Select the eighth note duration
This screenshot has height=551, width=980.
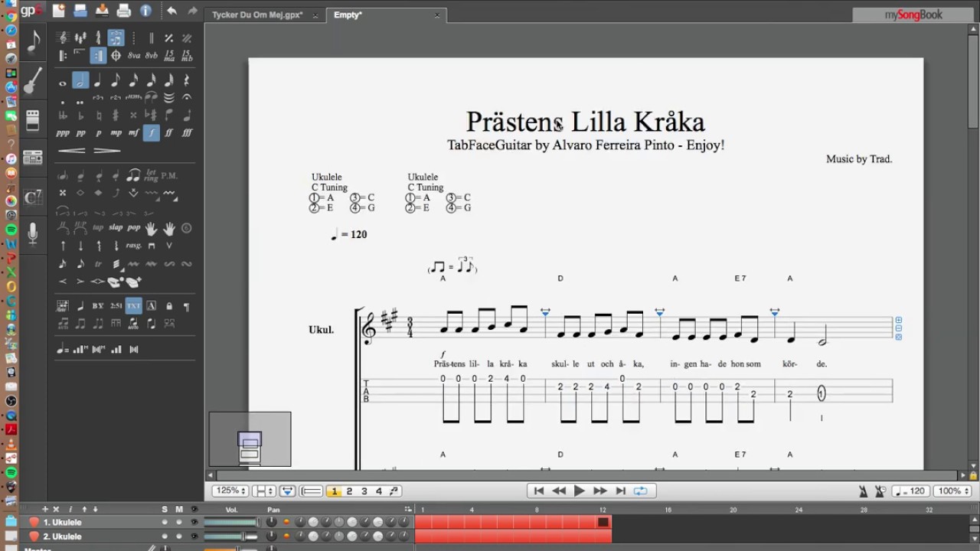pyautogui.click(x=116, y=80)
